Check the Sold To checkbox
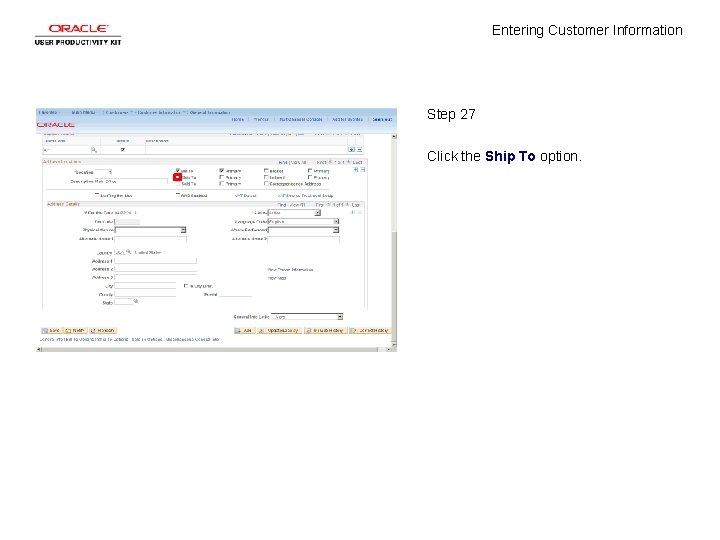The image size is (720, 540). (178, 184)
